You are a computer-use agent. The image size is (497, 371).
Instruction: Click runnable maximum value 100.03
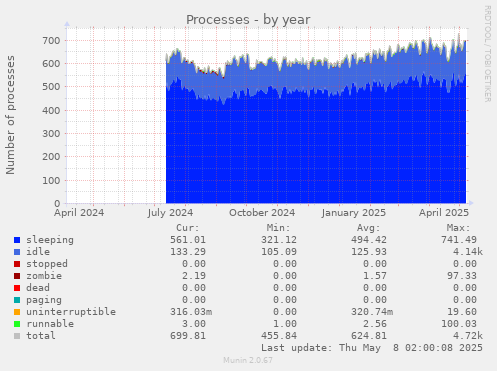[x=459, y=324]
